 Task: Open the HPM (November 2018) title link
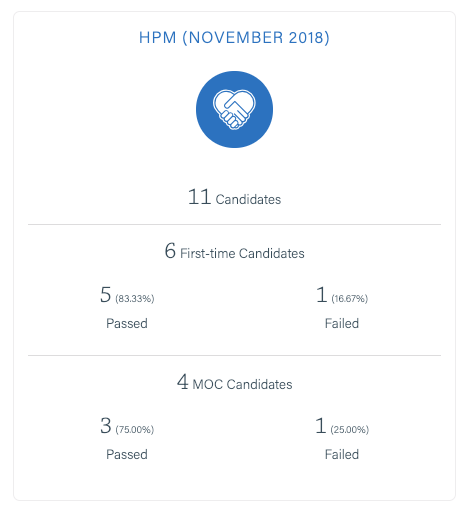tap(234, 37)
